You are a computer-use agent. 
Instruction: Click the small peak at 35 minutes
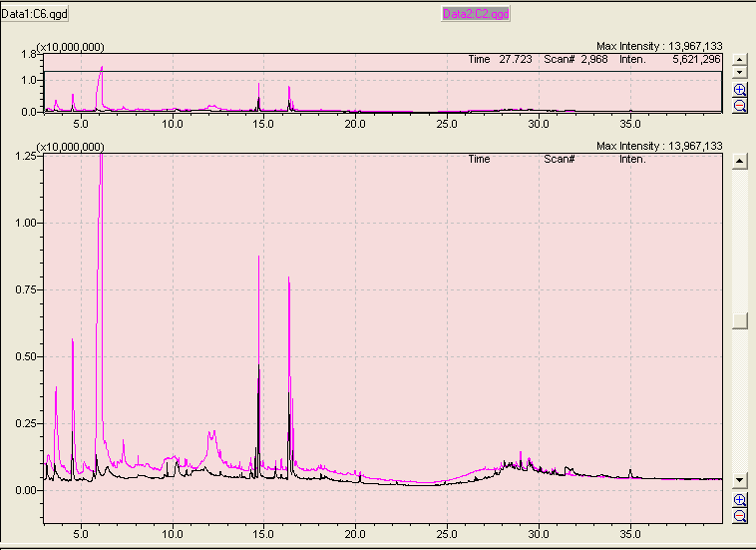point(630,471)
